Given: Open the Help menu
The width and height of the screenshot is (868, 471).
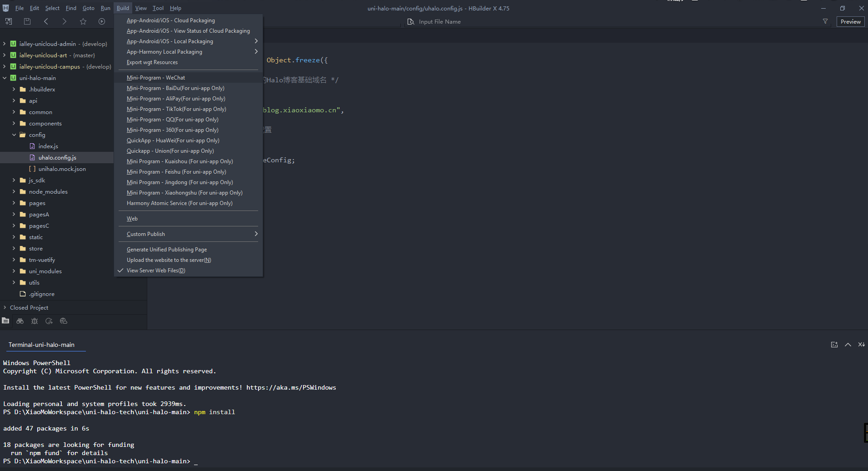Looking at the screenshot, I should [x=175, y=8].
